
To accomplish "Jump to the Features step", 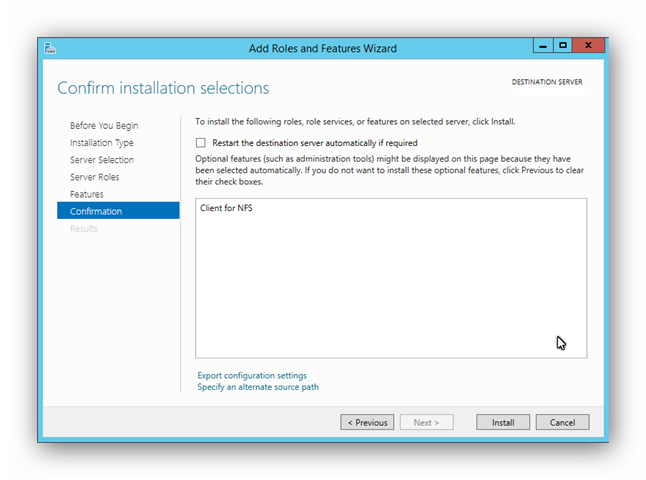I will pyautogui.click(x=87, y=194).
